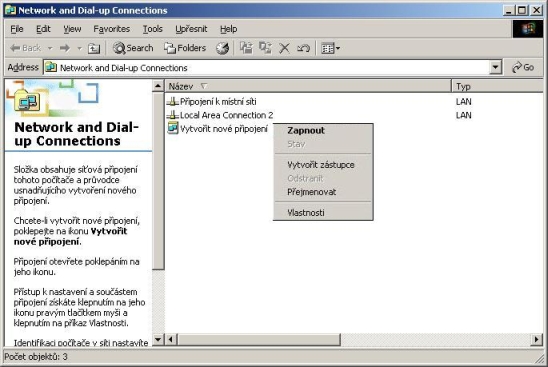Click the horizontal scroll left arrow

(171, 339)
